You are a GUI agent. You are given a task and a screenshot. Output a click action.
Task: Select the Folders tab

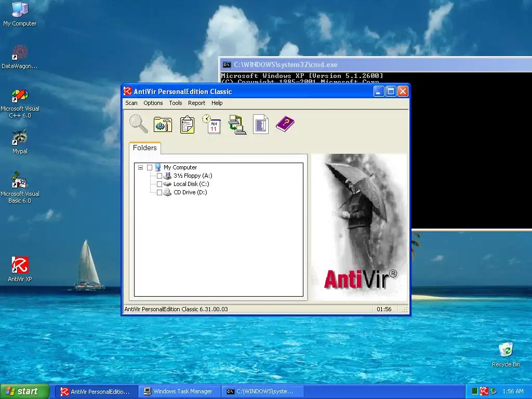(x=145, y=148)
